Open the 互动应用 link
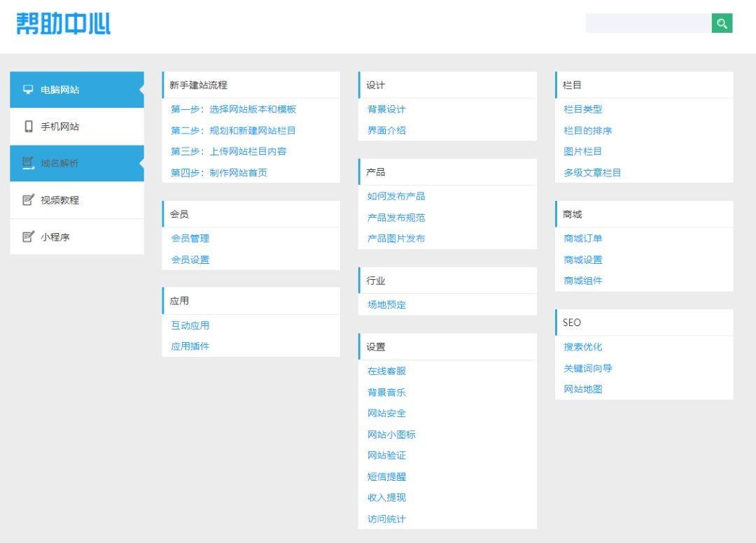 [x=190, y=325]
